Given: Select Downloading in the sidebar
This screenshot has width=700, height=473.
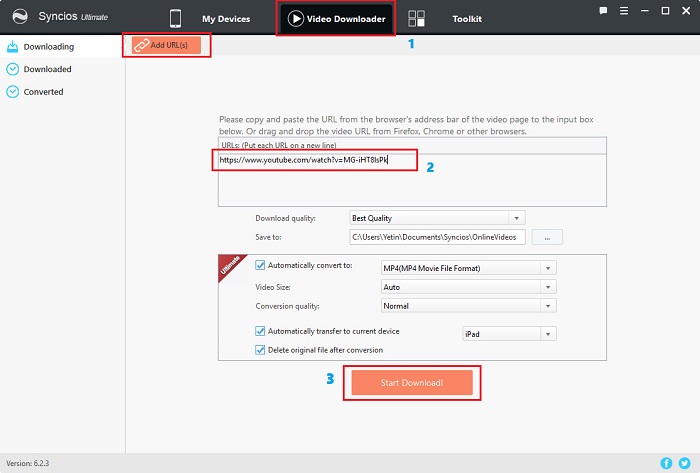Looking at the screenshot, I should tap(61, 46).
